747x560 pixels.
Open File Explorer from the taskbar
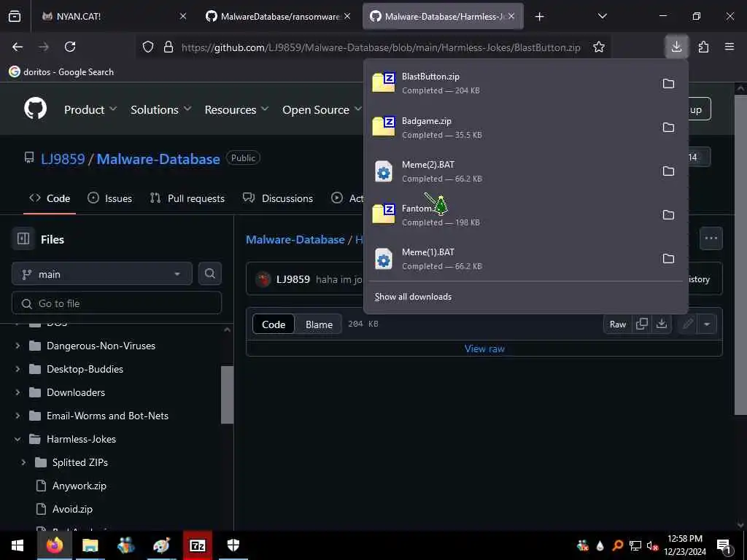coord(90,545)
